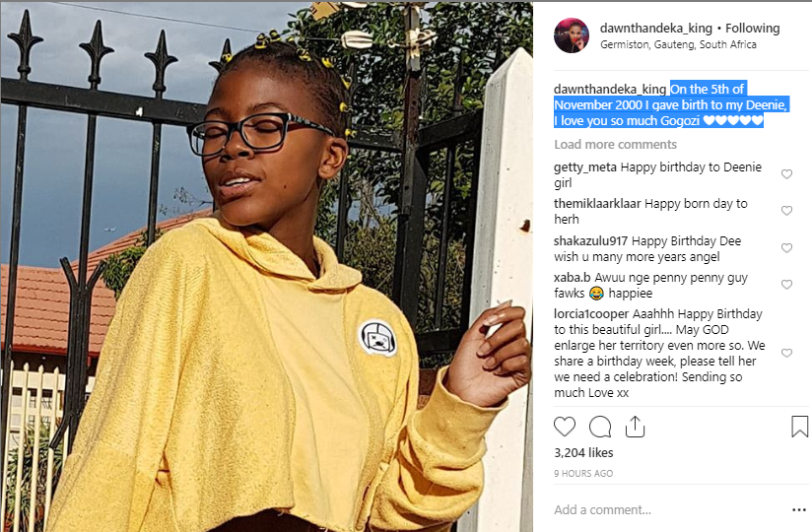Click the girl's photo in the post

click(266, 267)
